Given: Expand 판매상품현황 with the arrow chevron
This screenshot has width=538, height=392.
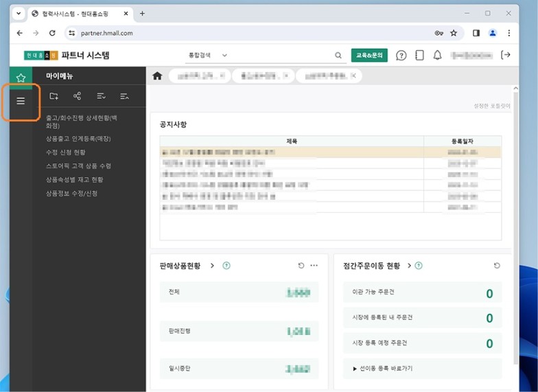Looking at the screenshot, I should click(x=213, y=265).
